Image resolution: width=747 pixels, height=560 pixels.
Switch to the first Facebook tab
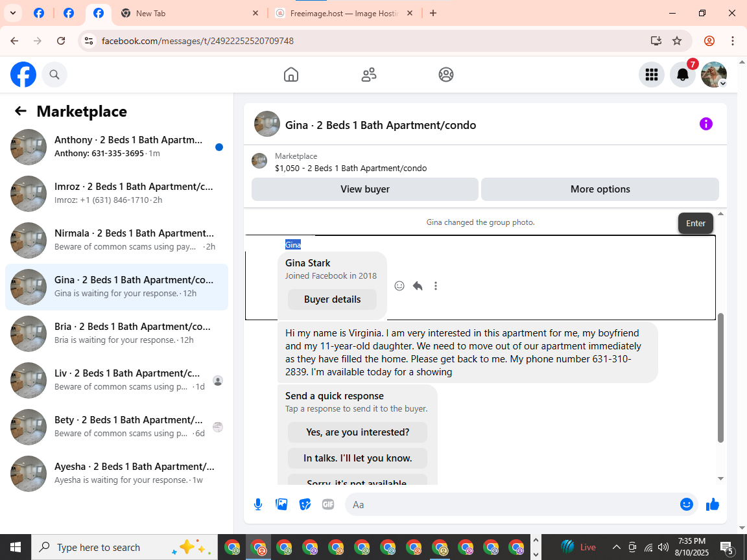(x=39, y=14)
